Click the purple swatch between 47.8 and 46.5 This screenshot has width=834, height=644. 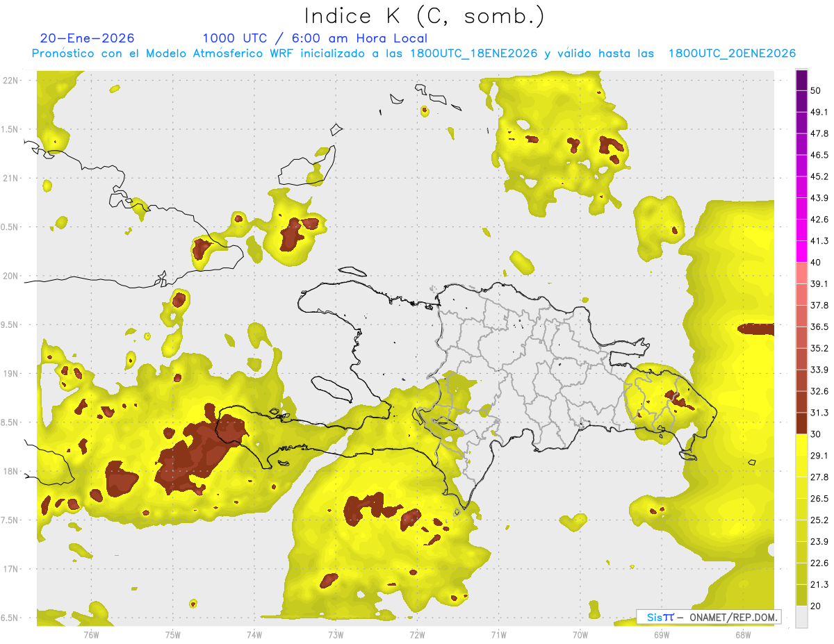(x=802, y=145)
